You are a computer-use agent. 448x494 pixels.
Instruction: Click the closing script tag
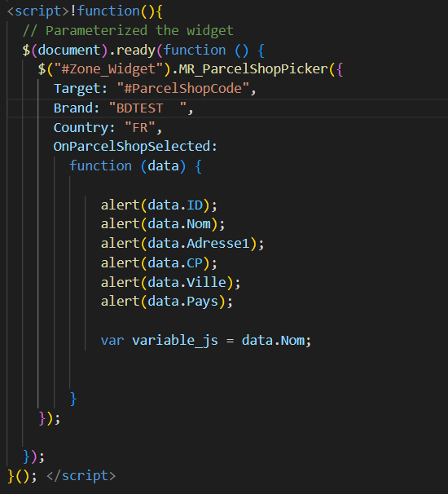point(81,476)
